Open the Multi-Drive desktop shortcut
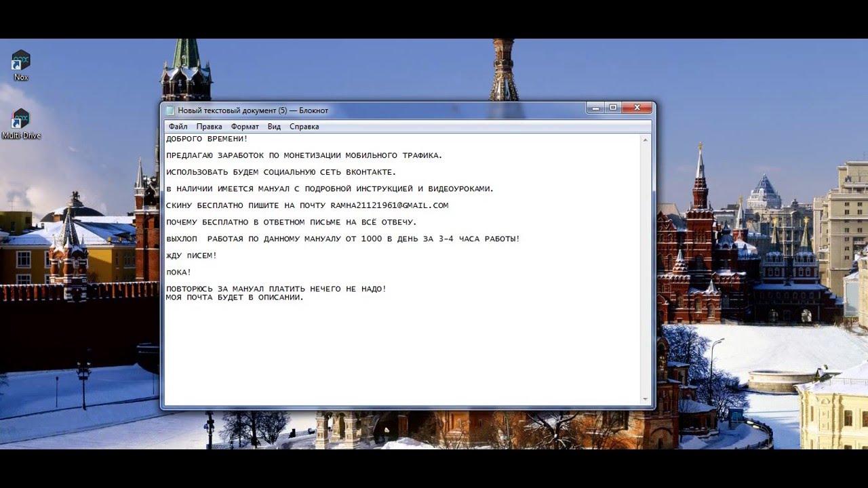868x488 pixels. point(21,124)
